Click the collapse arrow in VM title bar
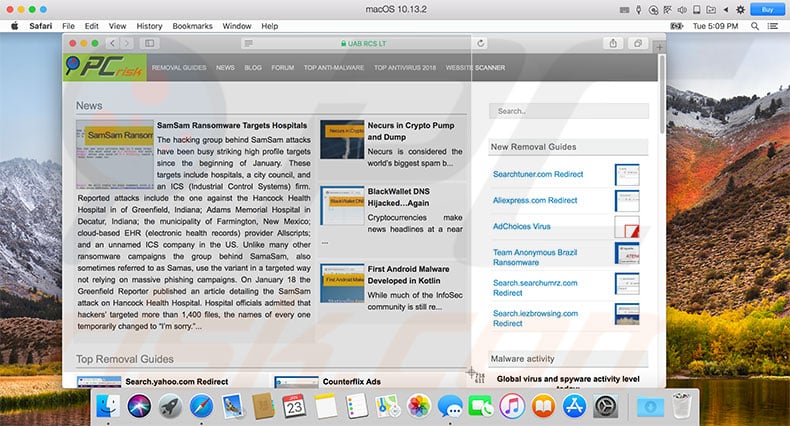This screenshot has width=790, height=426. point(726,10)
